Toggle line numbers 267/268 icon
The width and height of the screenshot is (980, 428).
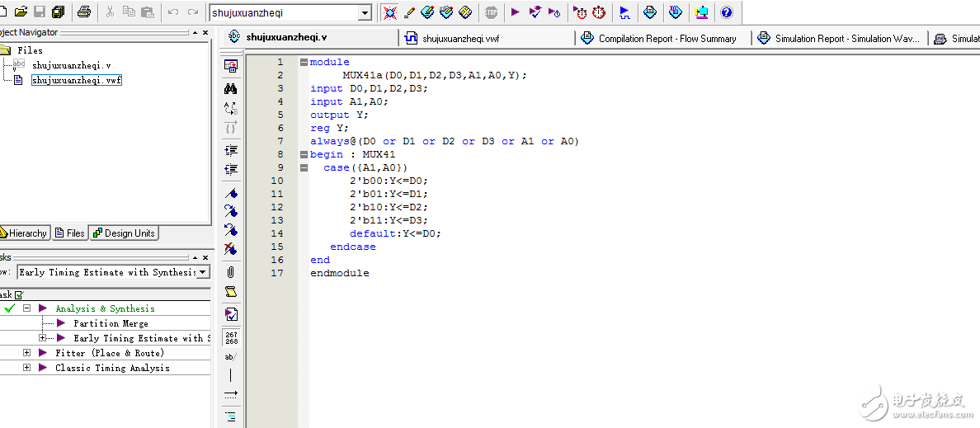pos(231,338)
